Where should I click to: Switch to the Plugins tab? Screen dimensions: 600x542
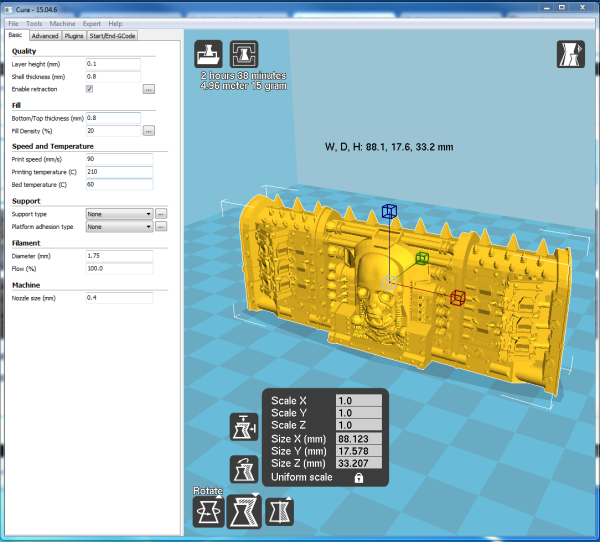[73, 36]
